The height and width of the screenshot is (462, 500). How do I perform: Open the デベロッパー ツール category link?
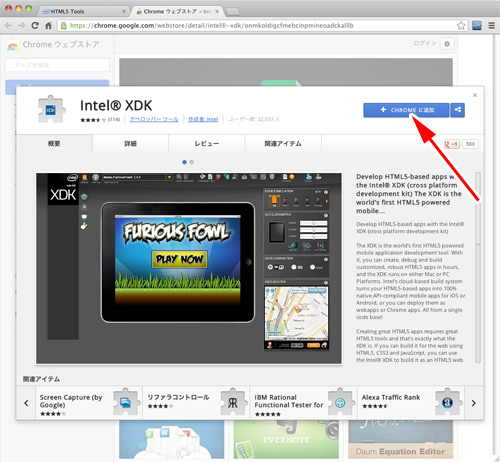click(x=154, y=119)
